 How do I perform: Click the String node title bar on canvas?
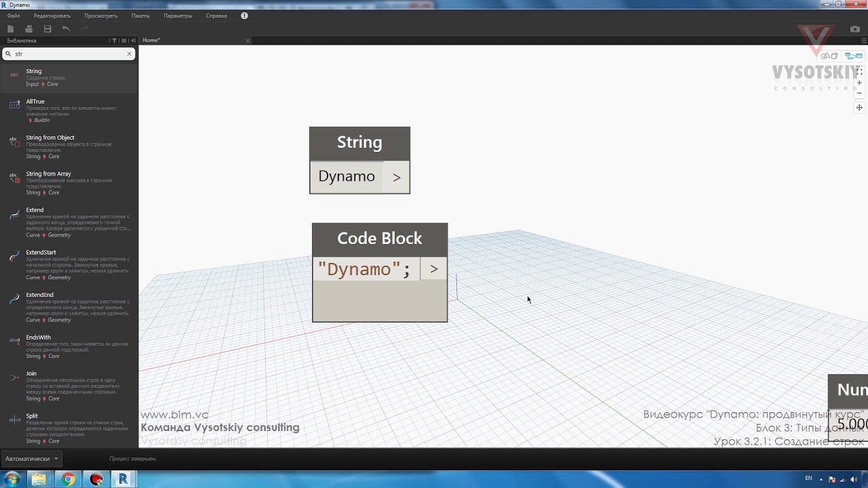coord(359,143)
